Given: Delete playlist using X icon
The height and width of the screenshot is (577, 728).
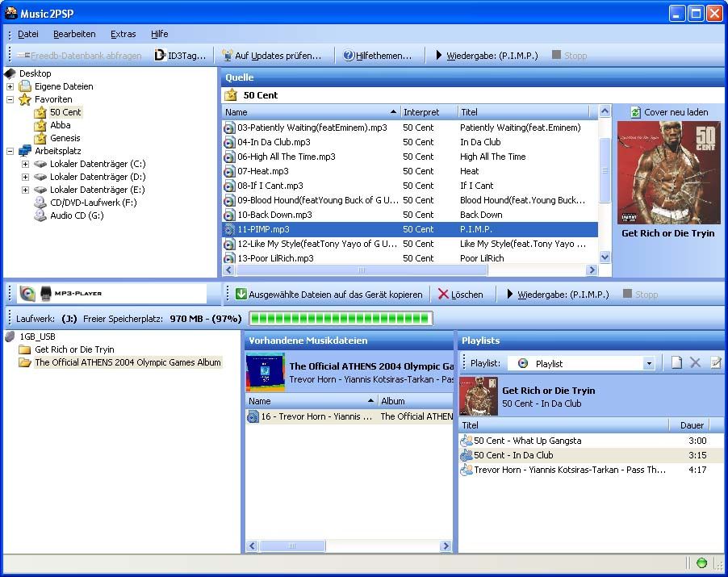Looking at the screenshot, I should tap(695, 363).
